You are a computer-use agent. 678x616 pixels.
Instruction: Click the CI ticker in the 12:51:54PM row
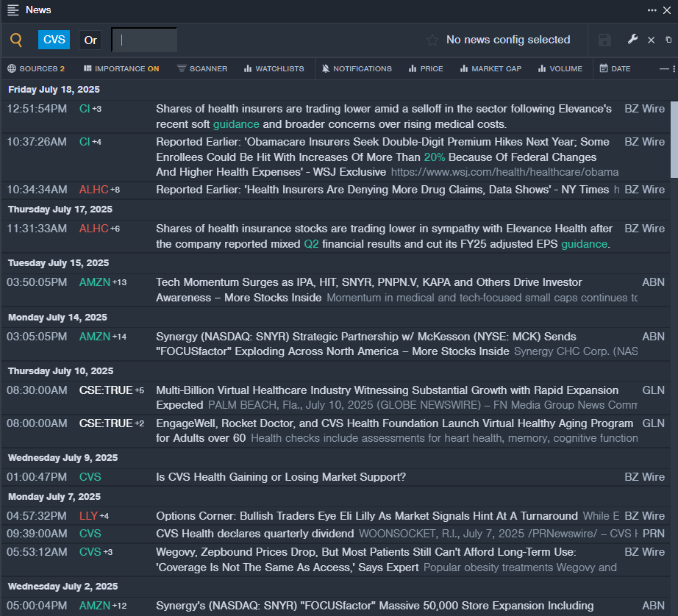[x=85, y=109]
